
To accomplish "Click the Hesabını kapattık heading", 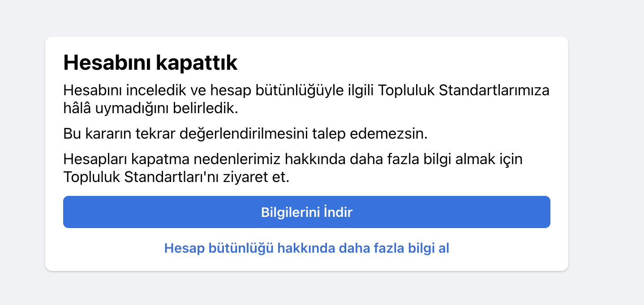I will [x=150, y=63].
